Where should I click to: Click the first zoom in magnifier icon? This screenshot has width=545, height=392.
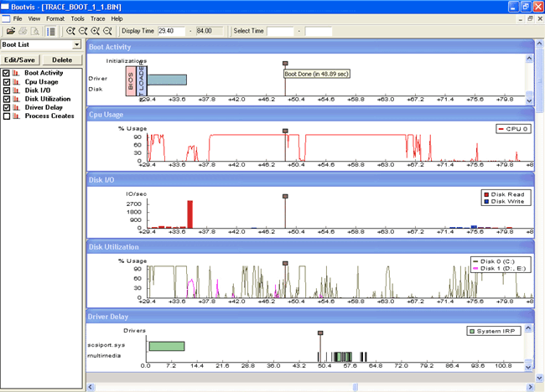pos(70,31)
